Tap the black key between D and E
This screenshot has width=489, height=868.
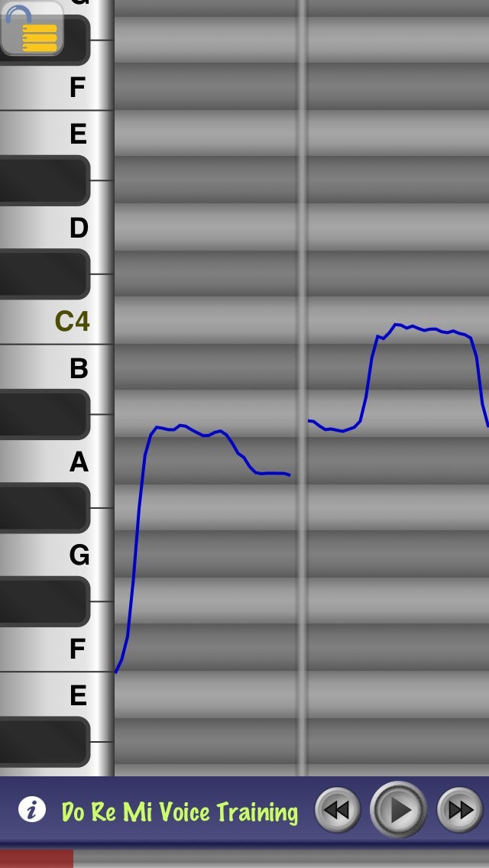click(44, 180)
